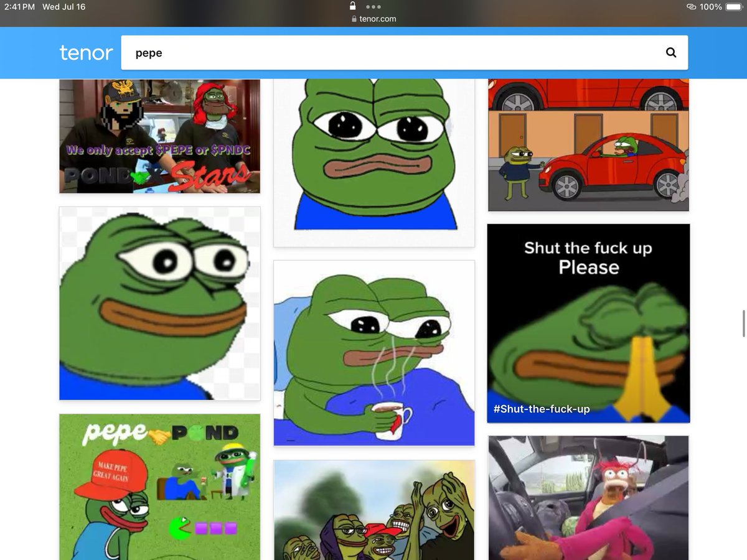The height and width of the screenshot is (560, 747).
Task: Open the pixelated smiling Pepe GIF
Action: click(x=159, y=304)
